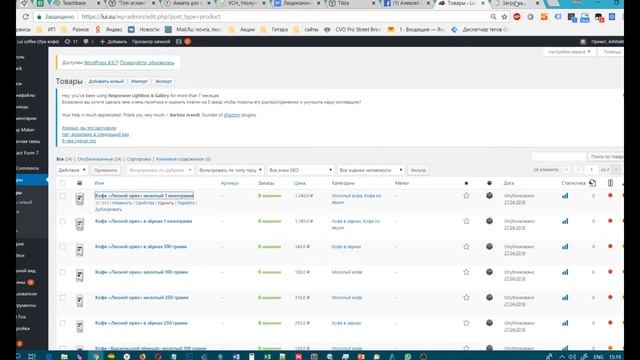The width and height of the screenshot is (640, 360).
Task: Toggle featured star for в зёрнах 250 грамм
Action: coord(466,323)
